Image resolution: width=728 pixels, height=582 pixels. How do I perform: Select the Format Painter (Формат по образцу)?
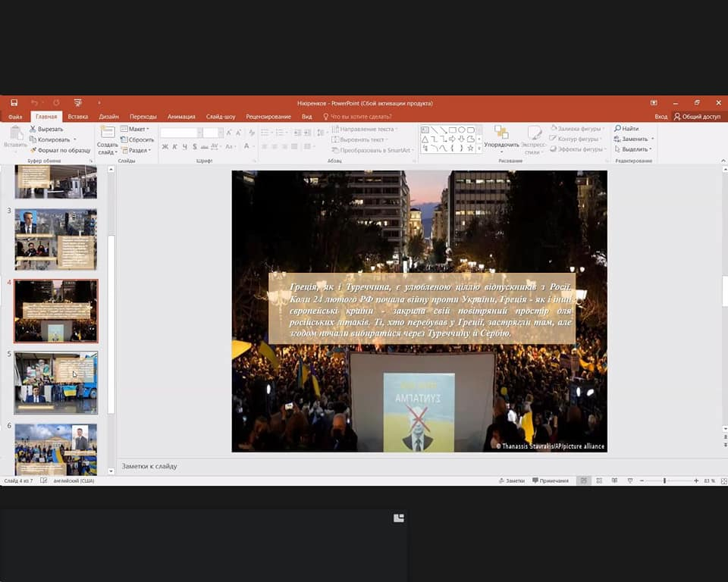(33, 150)
